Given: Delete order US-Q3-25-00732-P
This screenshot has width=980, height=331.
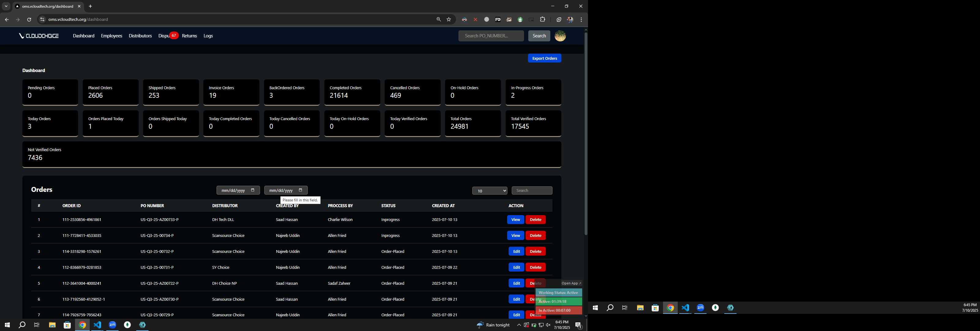Looking at the screenshot, I should coord(535,251).
